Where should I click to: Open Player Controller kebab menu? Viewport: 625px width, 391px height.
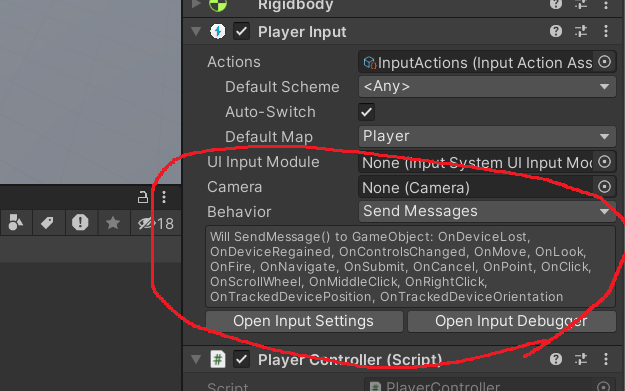[x=606, y=359]
